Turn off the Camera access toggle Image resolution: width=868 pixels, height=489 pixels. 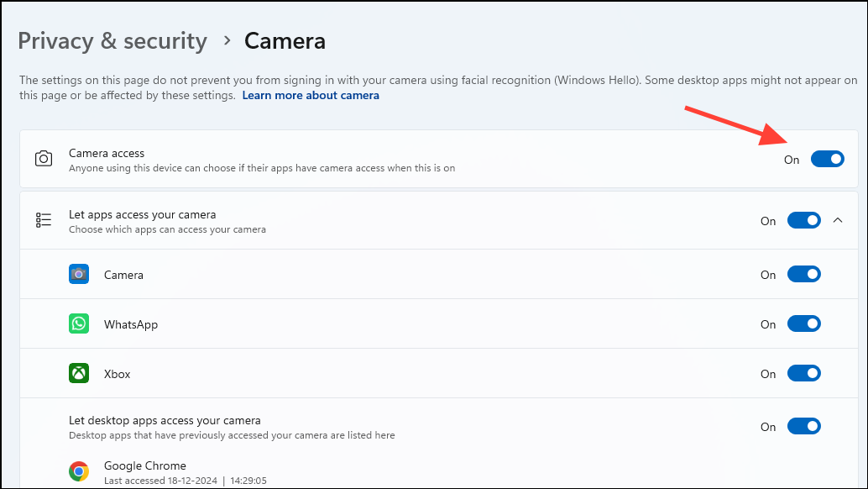[827, 159]
